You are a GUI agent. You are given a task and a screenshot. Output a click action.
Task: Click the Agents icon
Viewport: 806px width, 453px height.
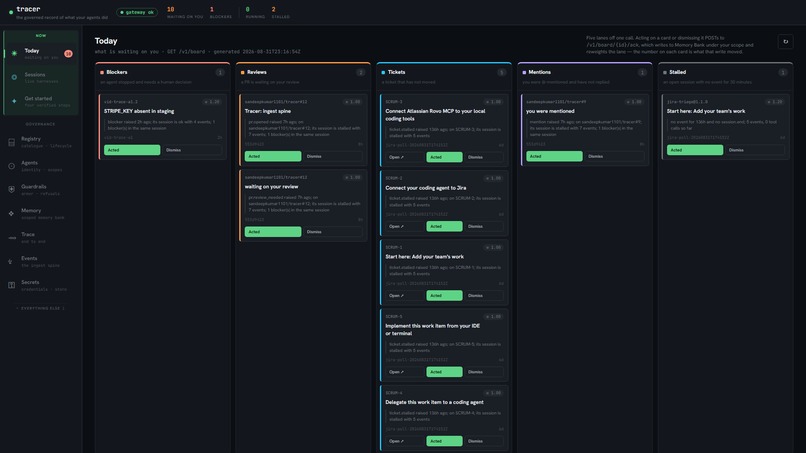pos(11,166)
